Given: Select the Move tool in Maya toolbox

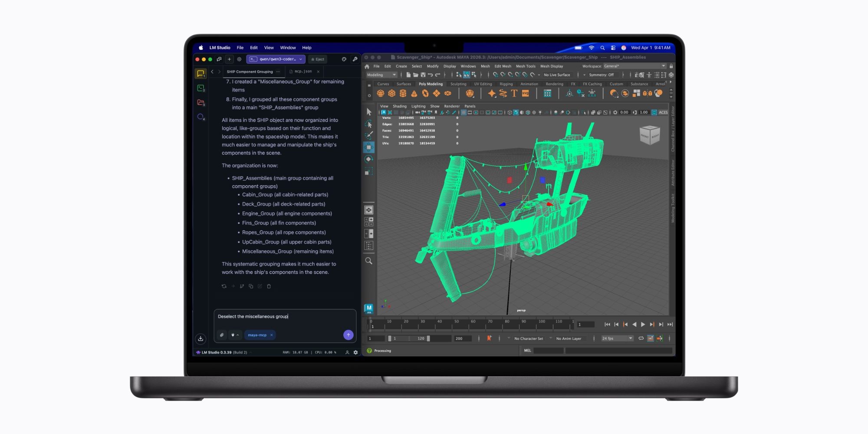Looking at the screenshot, I should pyautogui.click(x=369, y=147).
